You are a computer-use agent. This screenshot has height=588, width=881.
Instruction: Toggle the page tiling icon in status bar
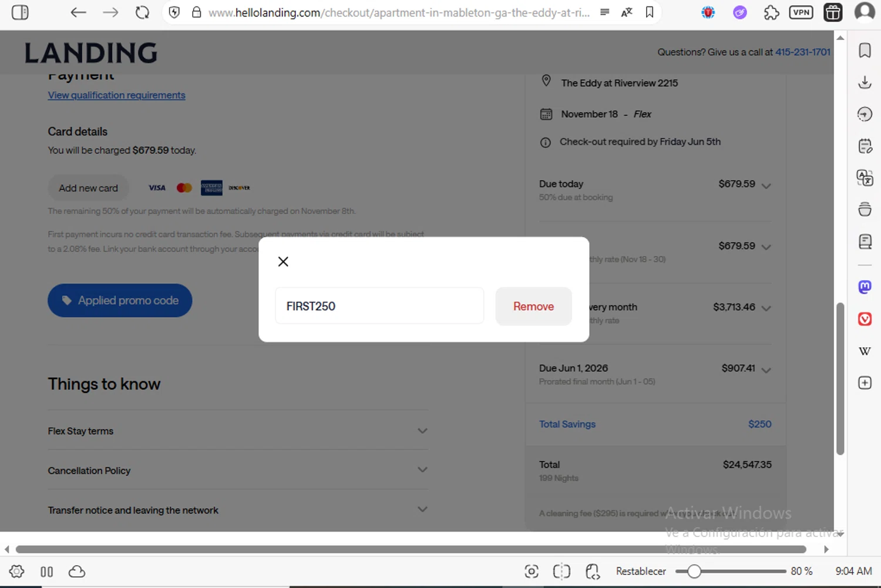click(x=561, y=572)
